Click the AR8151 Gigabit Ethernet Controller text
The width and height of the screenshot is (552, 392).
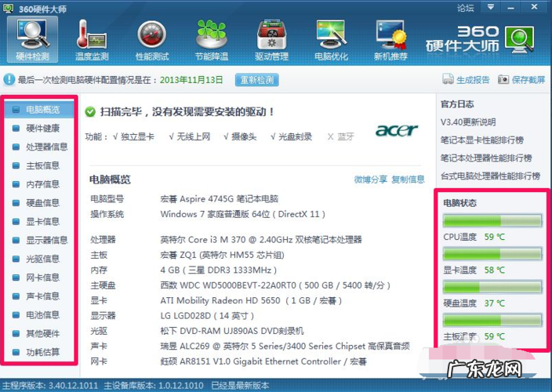click(263, 361)
